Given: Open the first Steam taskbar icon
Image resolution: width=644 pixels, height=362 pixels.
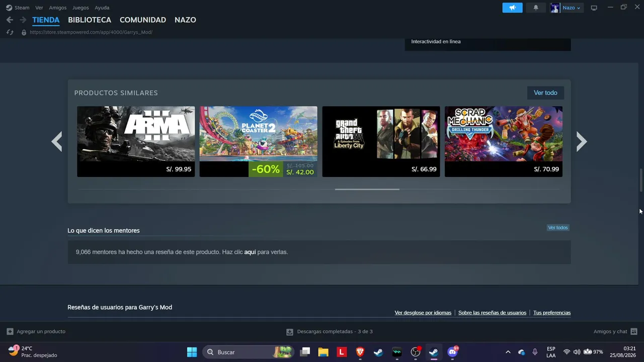Looking at the screenshot, I should 378,352.
